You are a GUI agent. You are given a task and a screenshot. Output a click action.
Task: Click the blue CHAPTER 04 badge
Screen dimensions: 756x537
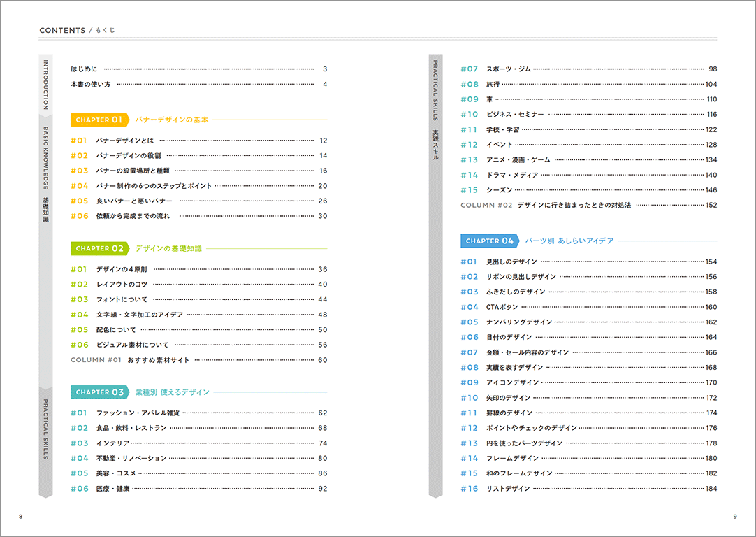click(490, 241)
